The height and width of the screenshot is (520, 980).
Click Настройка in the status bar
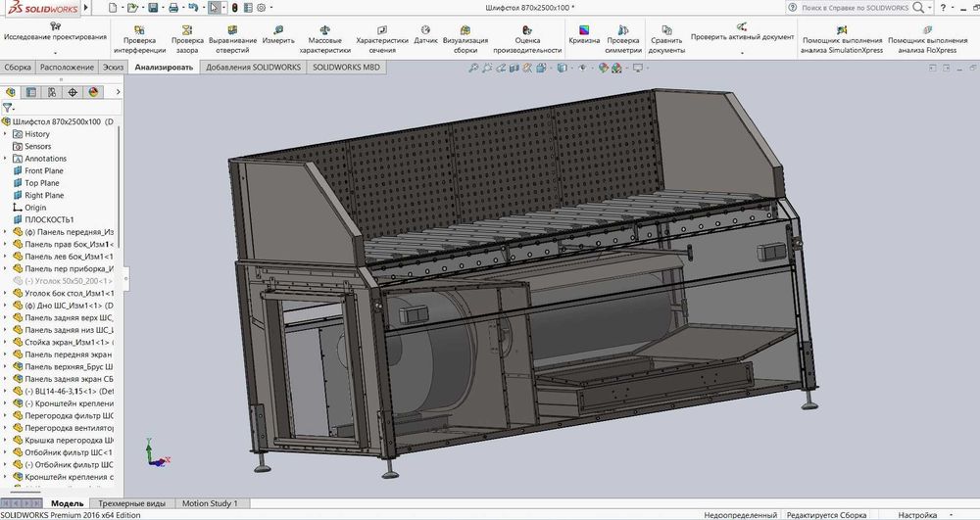click(917, 515)
